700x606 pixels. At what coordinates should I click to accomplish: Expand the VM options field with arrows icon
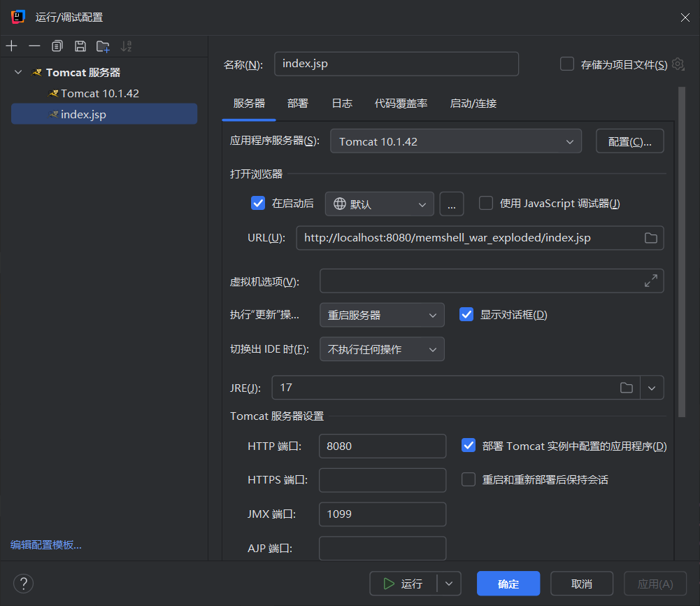tap(650, 281)
